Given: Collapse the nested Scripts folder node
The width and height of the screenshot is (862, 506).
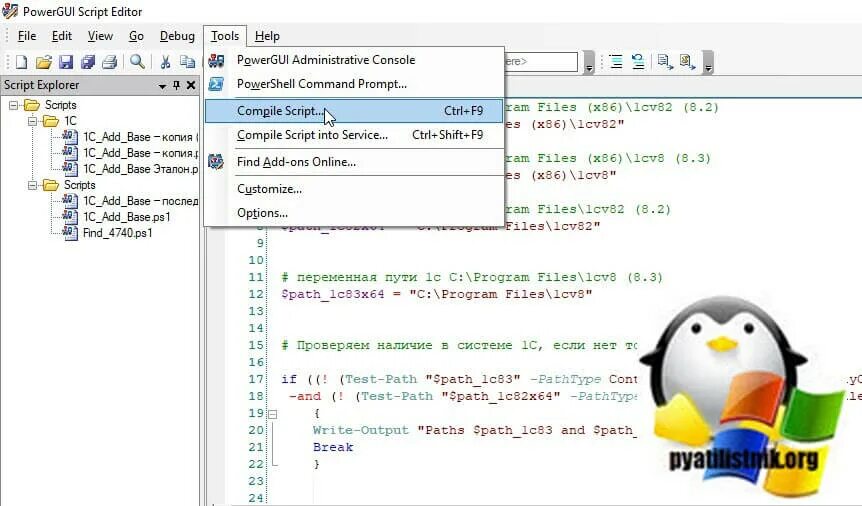Looking at the screenshot, I should pos(32,185).
